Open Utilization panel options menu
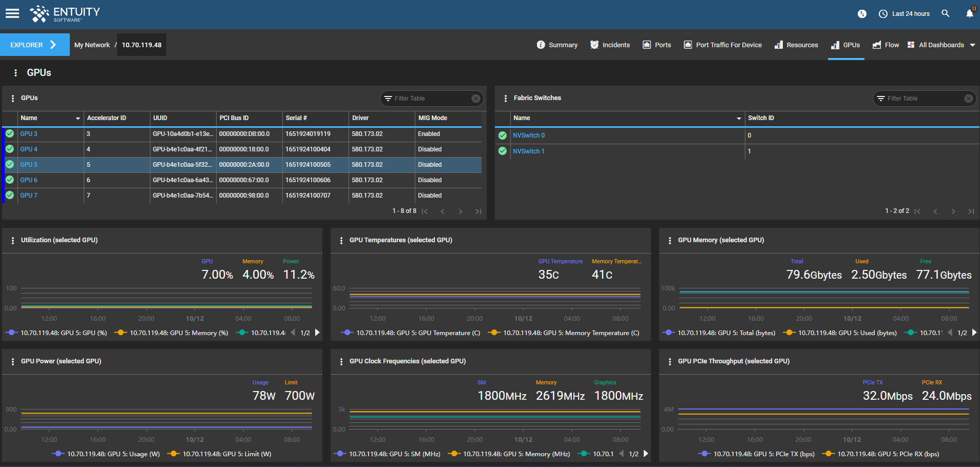 point(13,240)
